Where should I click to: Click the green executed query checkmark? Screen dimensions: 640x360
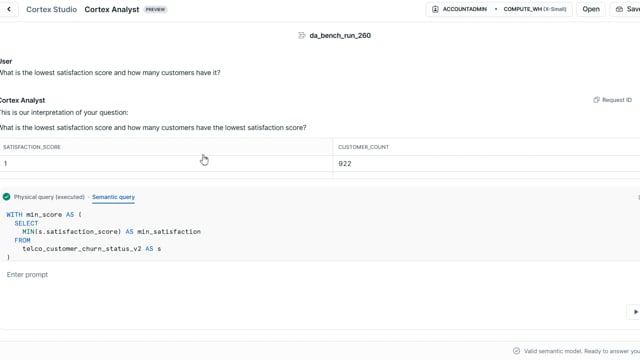[x=7, y=197]
